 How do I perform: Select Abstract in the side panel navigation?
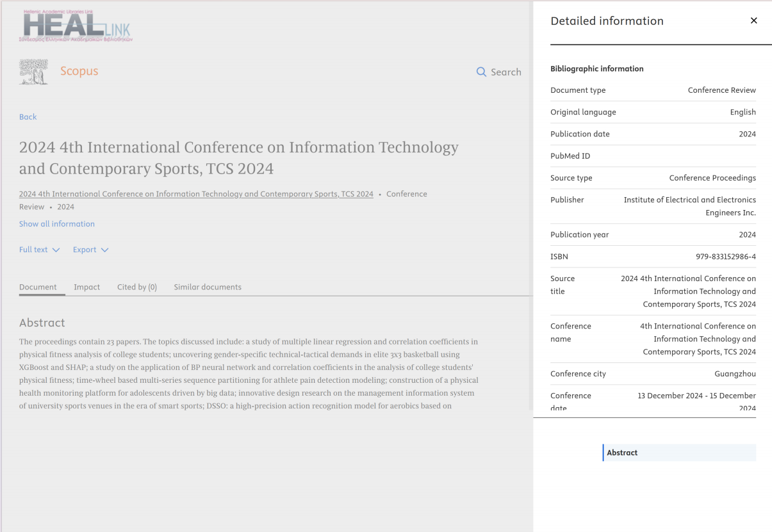(679, 453)
